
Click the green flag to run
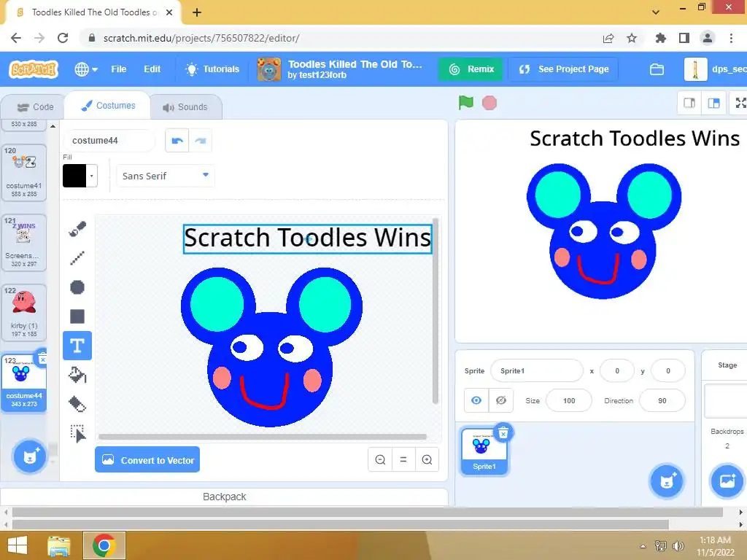466,102
